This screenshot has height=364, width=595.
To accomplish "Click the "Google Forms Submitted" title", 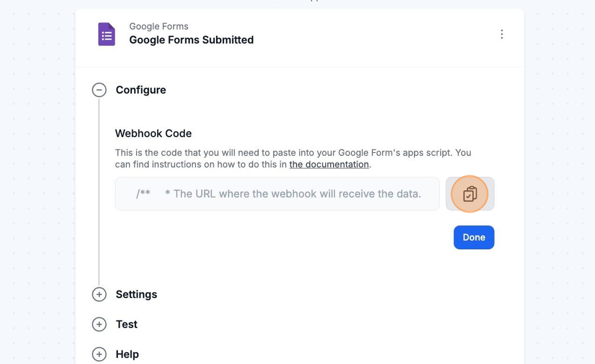I will pyautogui.click(x=191, y=40).
